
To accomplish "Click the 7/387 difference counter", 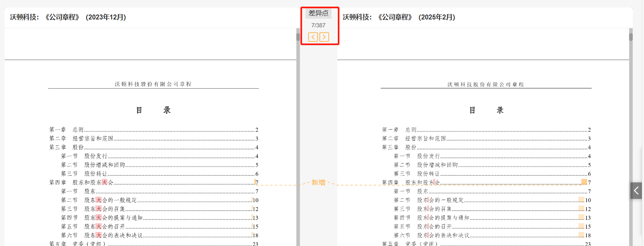I will coord(319,25).
